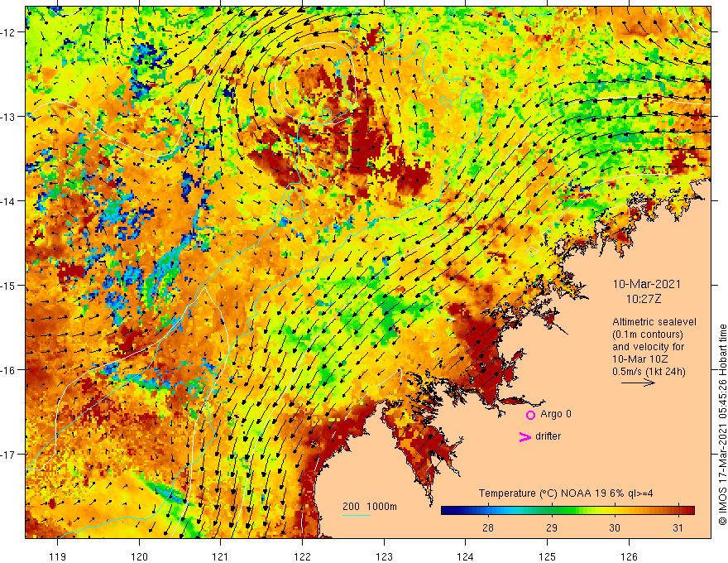The image size is (728, 563).
Task: Click the colour bar tick label 28
Action: click(487, 527)
